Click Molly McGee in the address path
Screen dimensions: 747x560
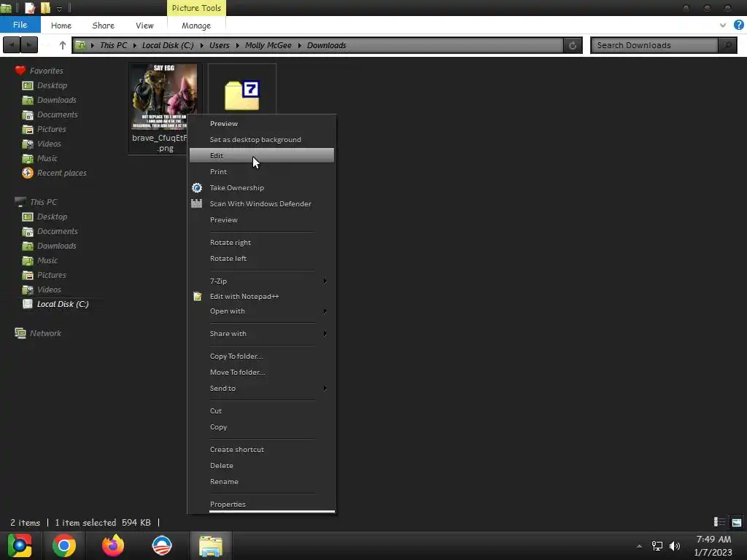(x=268, y=45)
